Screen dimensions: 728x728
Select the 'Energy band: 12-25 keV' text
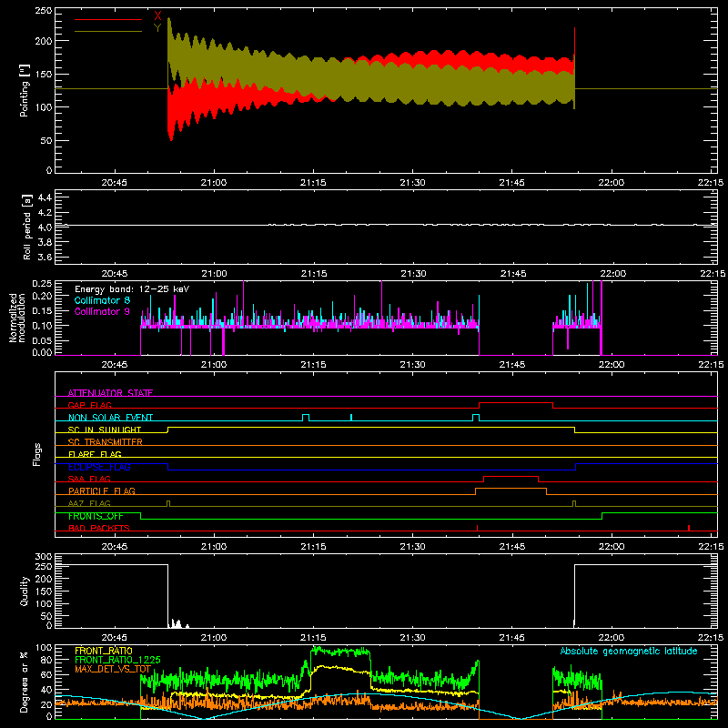pyautogui.click(x=132, y=289)
